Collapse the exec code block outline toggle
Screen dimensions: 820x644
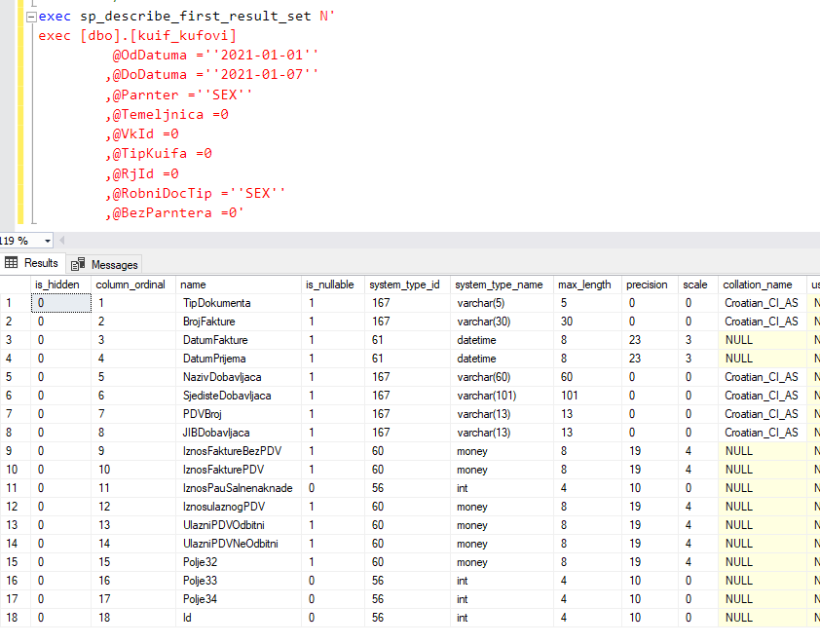pyautogui.click(x=31, y=17)
